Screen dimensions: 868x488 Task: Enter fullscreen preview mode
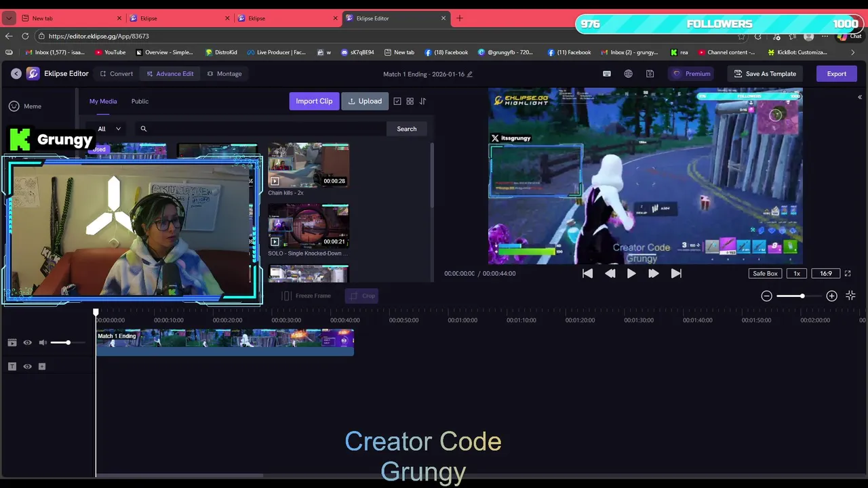coord(848,273)
